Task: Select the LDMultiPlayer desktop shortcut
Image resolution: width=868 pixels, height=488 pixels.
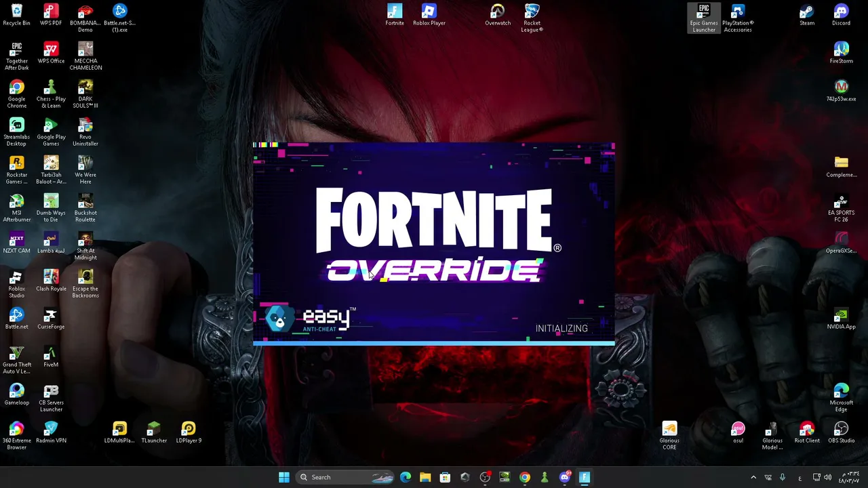Action: pos(119,432)
